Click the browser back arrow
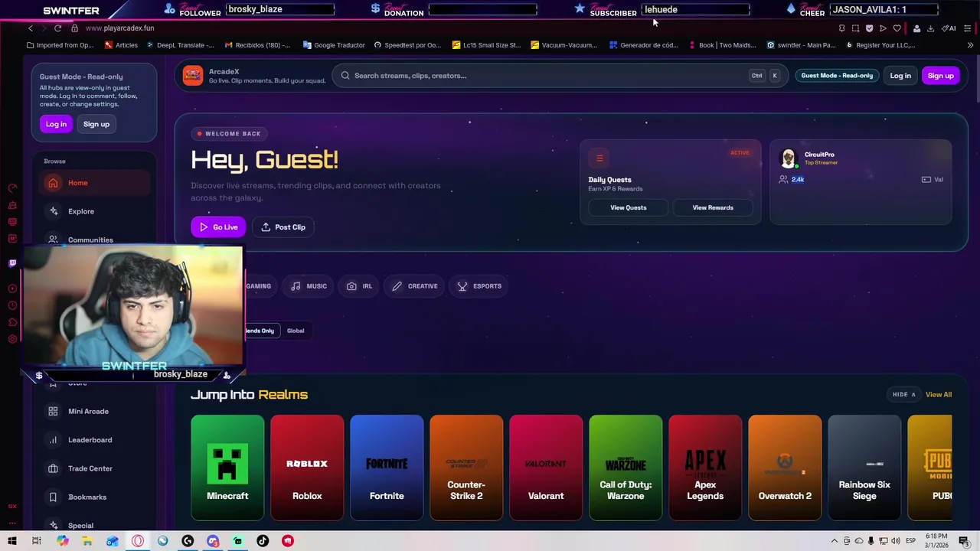This screenshot has width=980, height=551. click(x=31, y=28)
